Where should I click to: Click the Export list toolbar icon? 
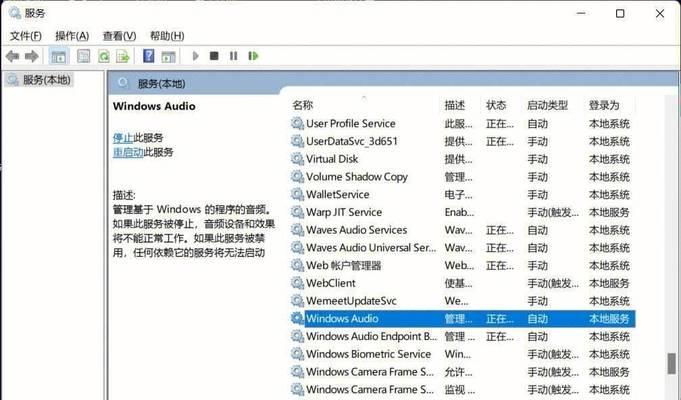[x=123, y=56]
